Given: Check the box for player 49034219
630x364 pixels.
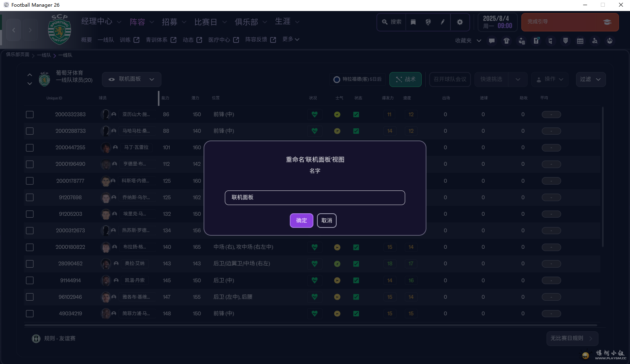Looking at the screenshot, I should (x=30, y=314).
